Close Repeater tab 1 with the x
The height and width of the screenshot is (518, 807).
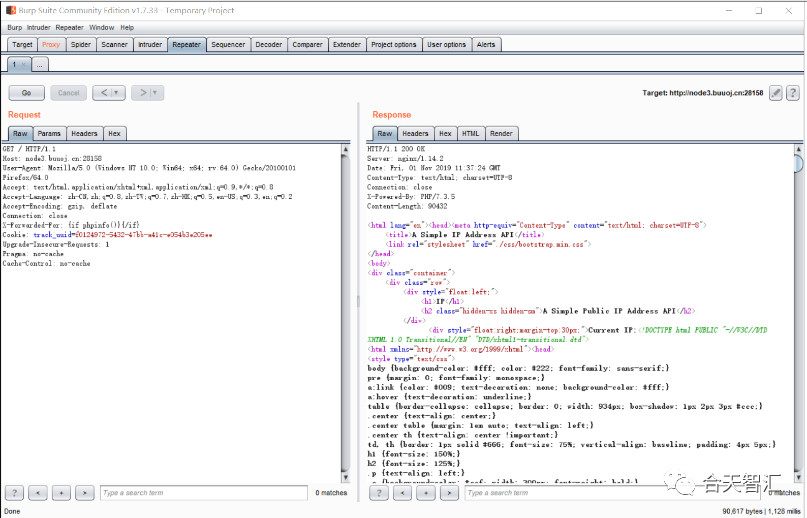click(23, 64)
